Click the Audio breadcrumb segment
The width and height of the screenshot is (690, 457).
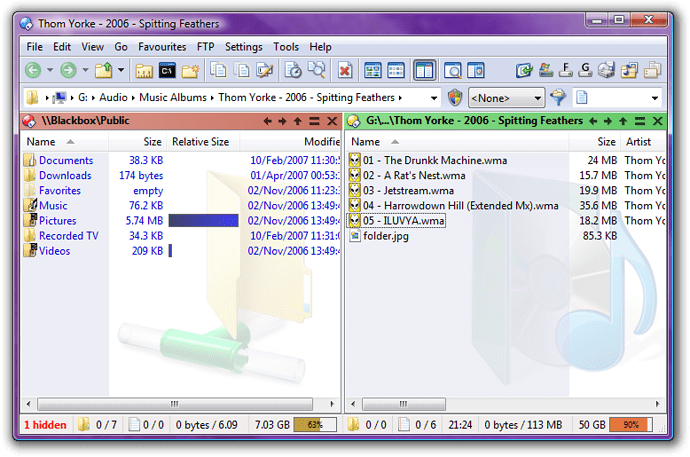tap(113, 98)
